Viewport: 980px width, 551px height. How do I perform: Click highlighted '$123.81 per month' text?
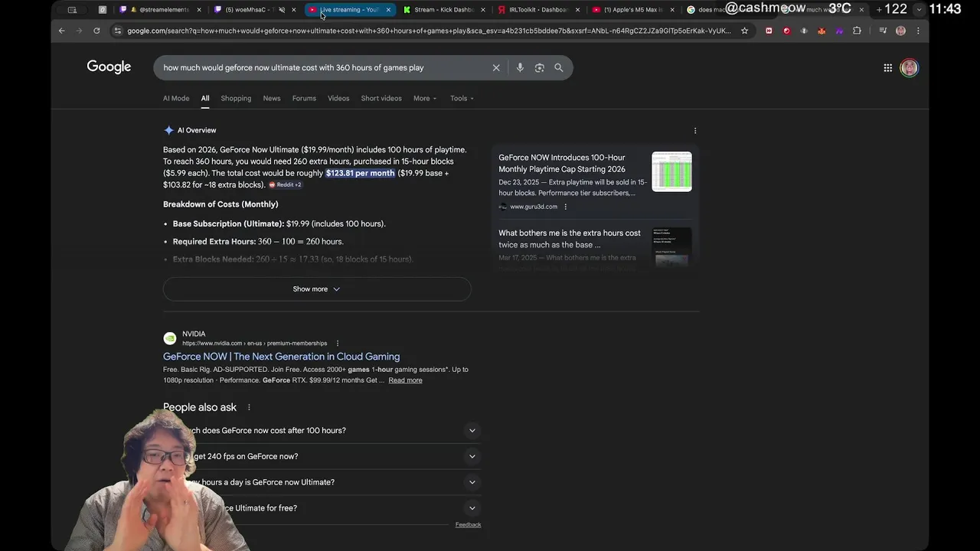pyautogui.click(x=360, y=173)
